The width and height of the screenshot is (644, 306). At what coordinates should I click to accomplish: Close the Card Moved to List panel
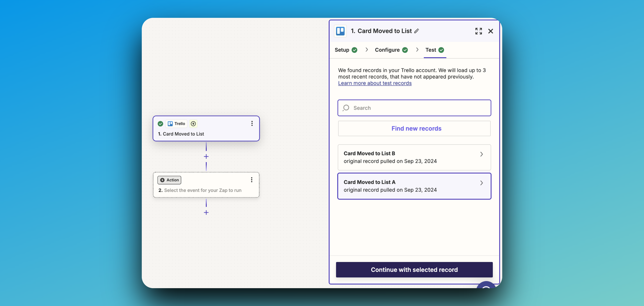coord(490,31)
